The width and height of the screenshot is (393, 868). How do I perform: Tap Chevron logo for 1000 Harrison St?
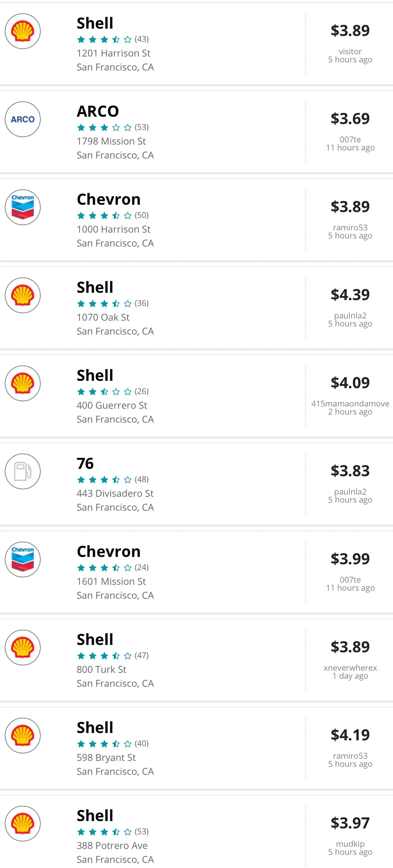(23, 207)
